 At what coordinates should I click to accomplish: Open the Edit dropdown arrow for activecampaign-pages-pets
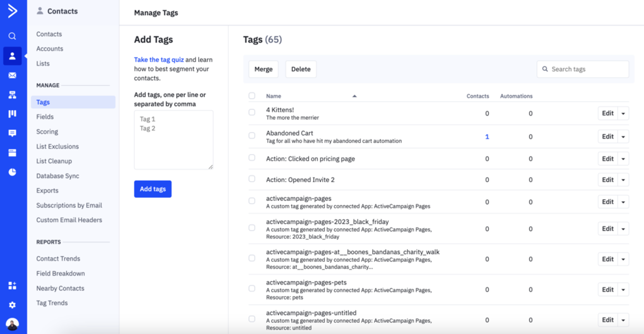pos(623,290)
